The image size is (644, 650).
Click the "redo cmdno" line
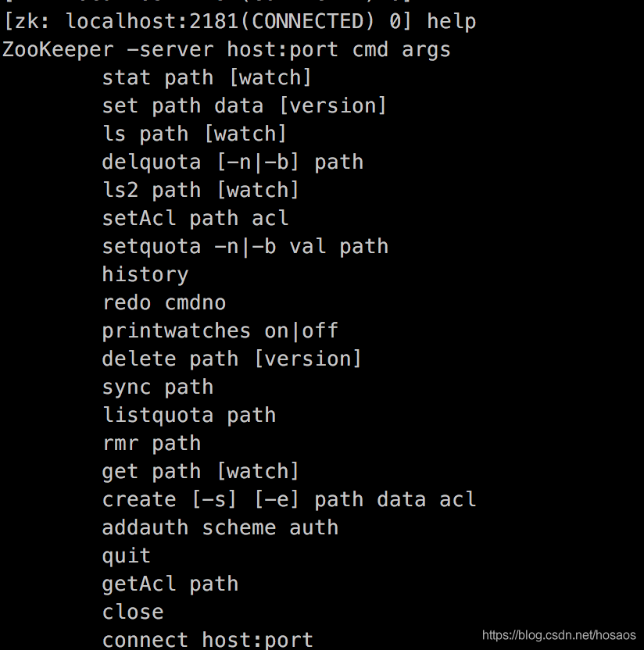[x=163, y=302]
